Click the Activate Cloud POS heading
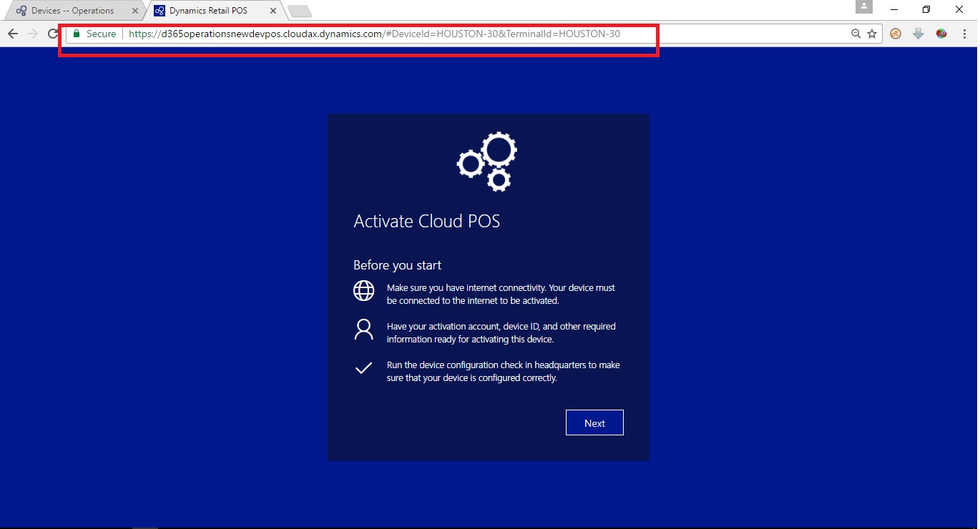The image size is (980, 529). tap(427, 221)
